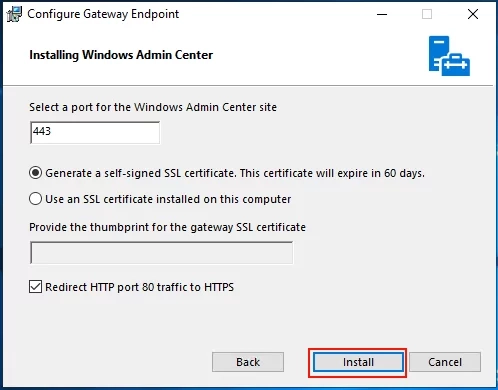The width and height of the screenshot is (498, 390).
Task: Go Back to the previous step
Action: (248, 362)
